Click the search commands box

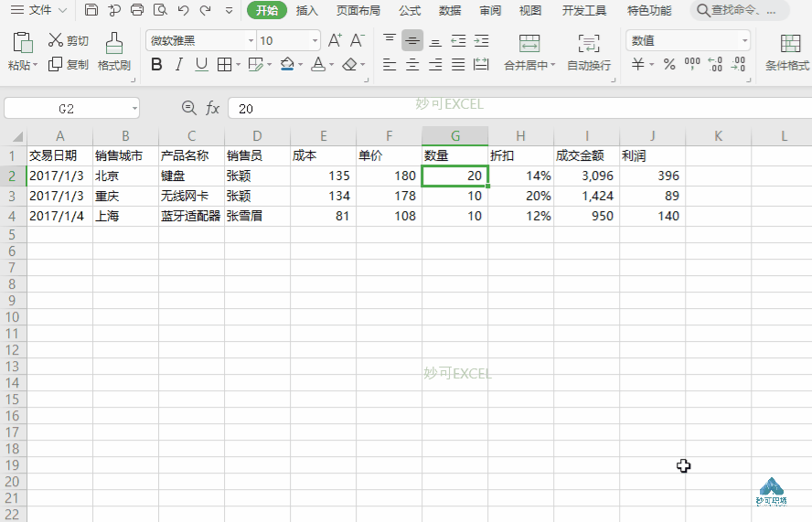pos(740,10)
